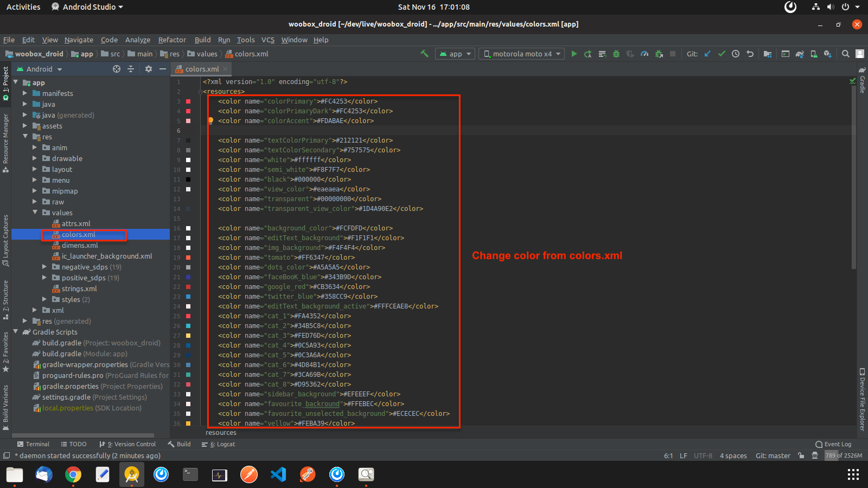Click the Search Everywhere magnifier icon
This screenshot has width=868, height=488.
click(845, 54)
